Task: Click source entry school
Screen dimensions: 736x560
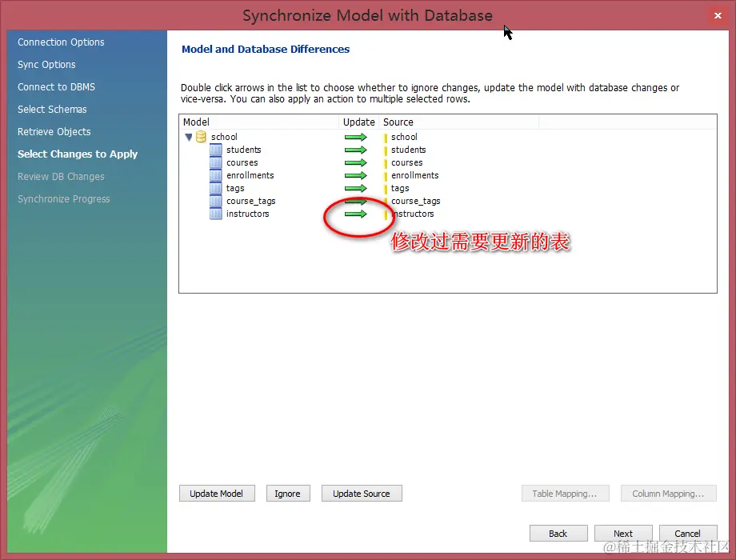Action: (x=404, y=137)
